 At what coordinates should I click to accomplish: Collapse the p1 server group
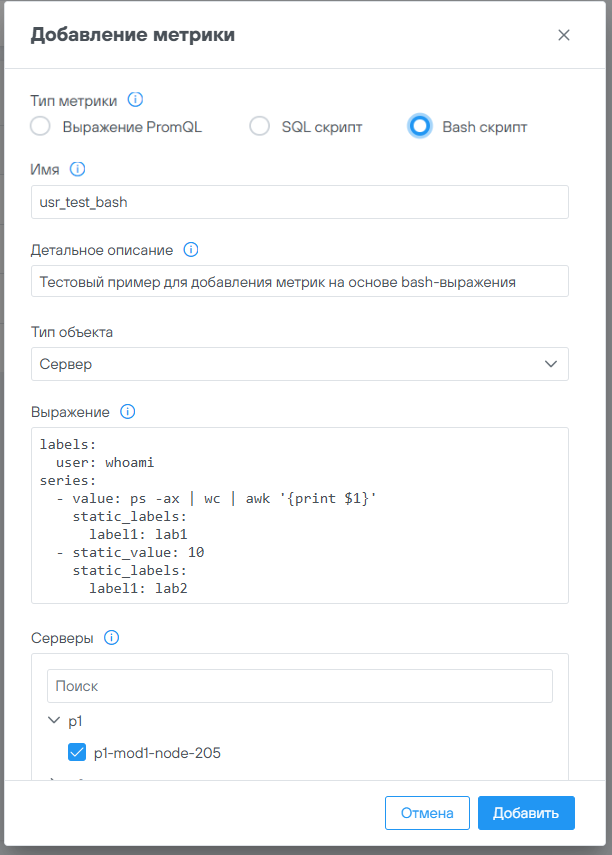point(53,720)
